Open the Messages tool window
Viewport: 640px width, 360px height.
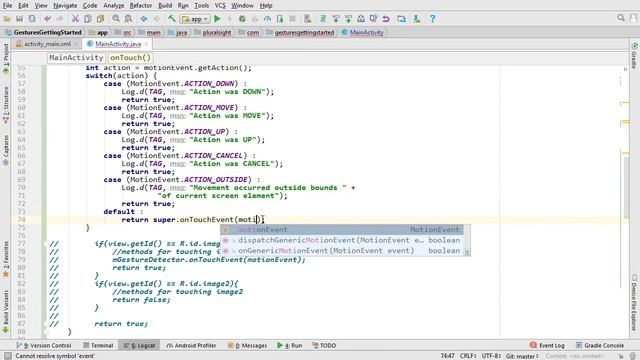click(247, 345)
